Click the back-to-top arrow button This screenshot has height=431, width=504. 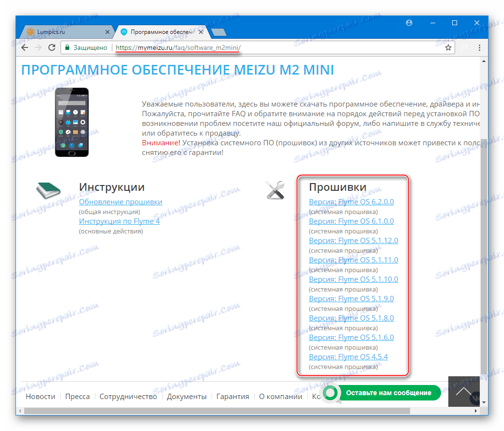(464, 391)
